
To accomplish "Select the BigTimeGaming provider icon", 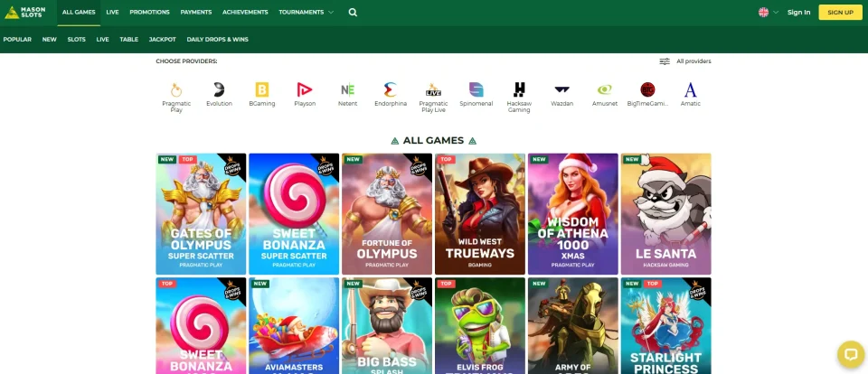I will coord(647,89).
